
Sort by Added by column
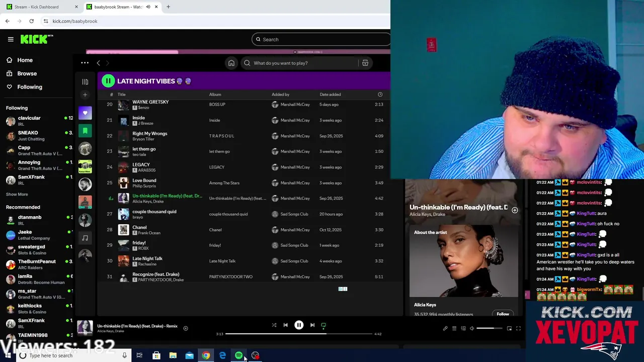point(280,95)
